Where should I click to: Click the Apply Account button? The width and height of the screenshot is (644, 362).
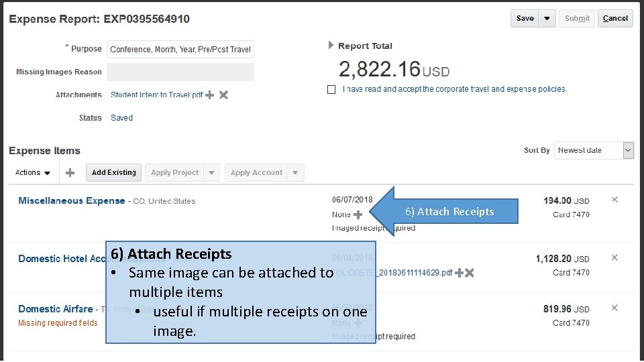click(x=256, y=172)
